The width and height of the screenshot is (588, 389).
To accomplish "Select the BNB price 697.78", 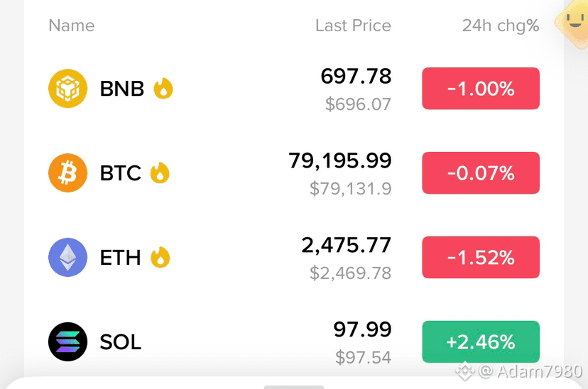I will [356, 76].
